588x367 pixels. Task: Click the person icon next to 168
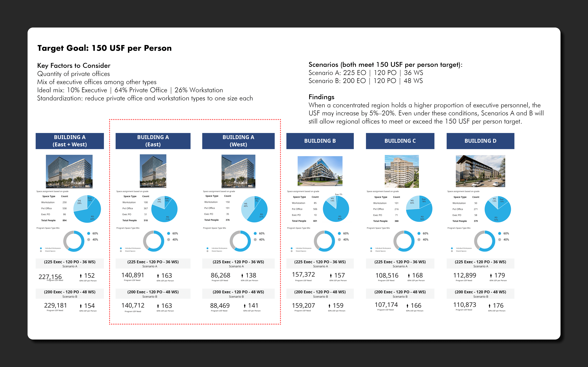point(409,276)
